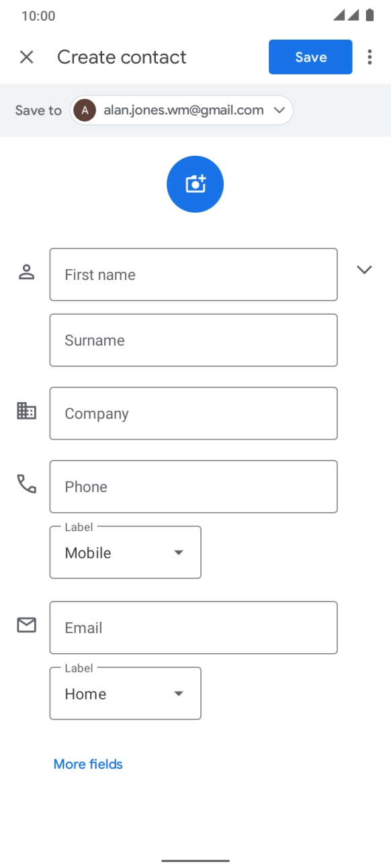Click the building icon next to Company
Screen dimensions: 391x868
(26, 410)
